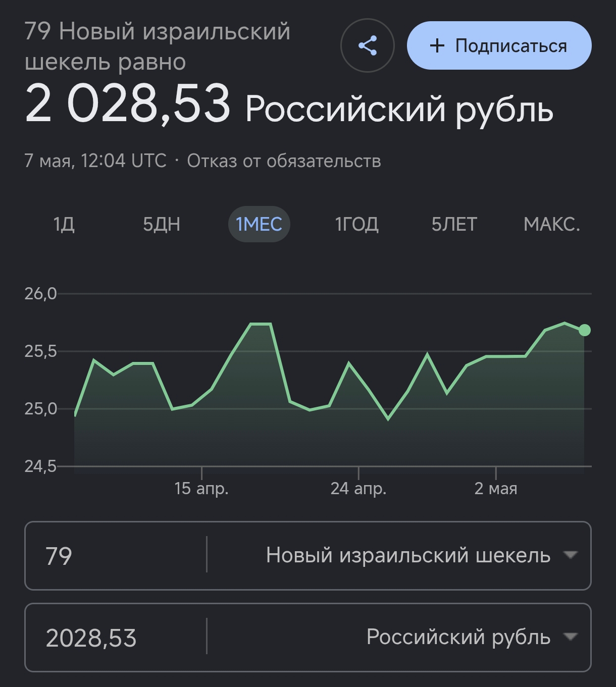This screenshot has width=616, height=687.
Task: Select the 1Д time range
Action: (64, 224)
